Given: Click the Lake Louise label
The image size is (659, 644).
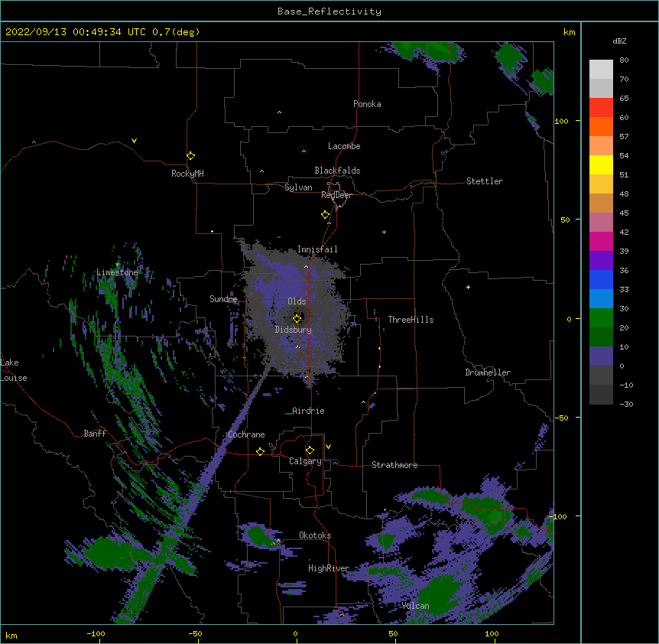Looking at the screenshot, I should pos(14,370).
